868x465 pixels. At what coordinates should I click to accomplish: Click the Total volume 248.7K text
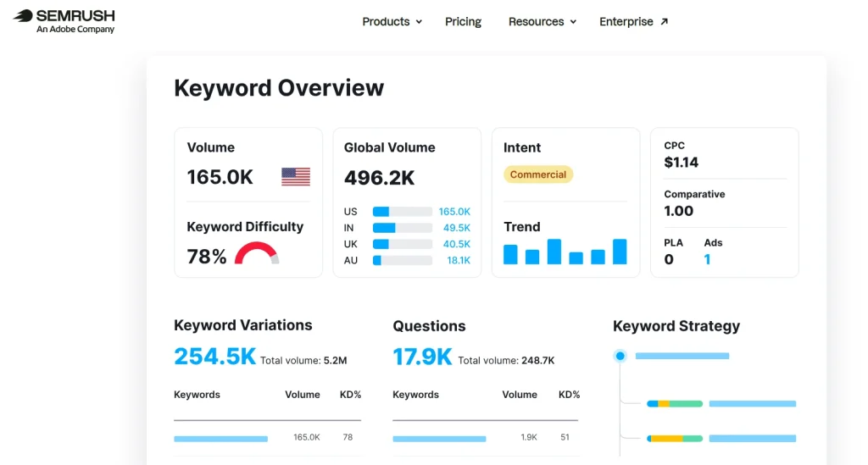coord(506,361)
